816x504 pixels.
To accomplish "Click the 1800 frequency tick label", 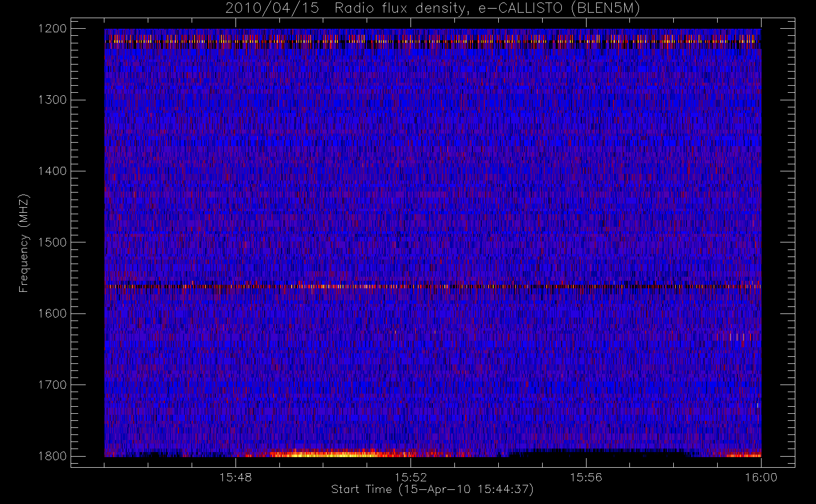I will click(52, 456).
